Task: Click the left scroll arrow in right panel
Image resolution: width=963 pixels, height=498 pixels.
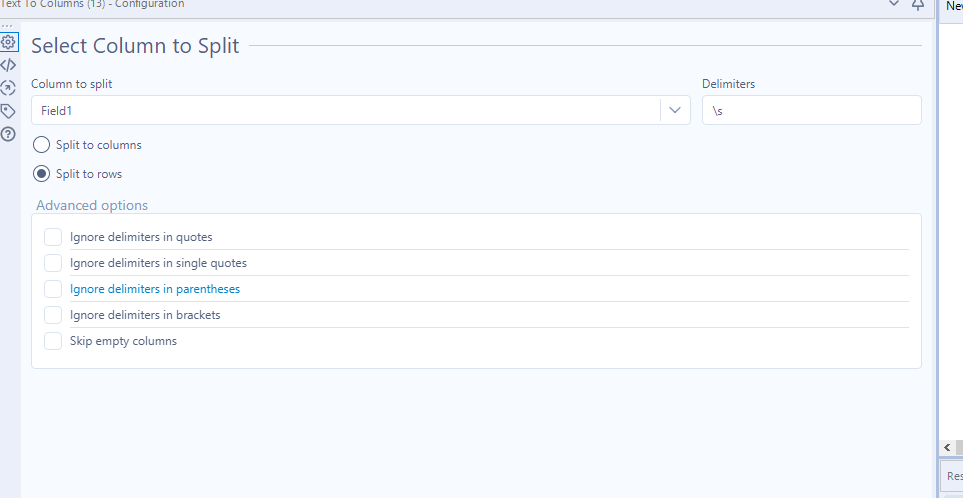Action: tap(947, 447)
